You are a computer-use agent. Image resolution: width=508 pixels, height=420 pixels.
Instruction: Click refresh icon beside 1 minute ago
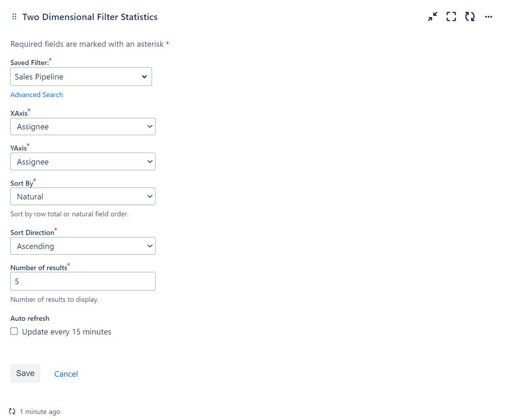[12, 411]
